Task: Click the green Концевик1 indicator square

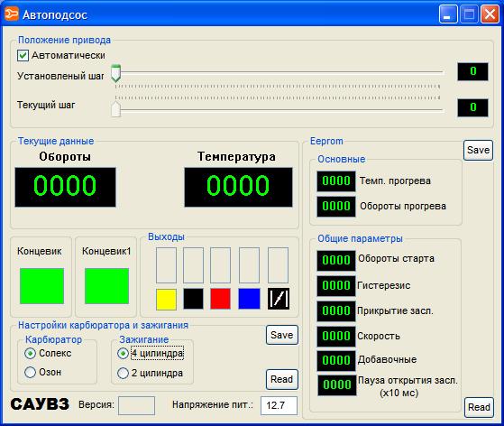Action: pyautogui.click(x=106, y=286)
